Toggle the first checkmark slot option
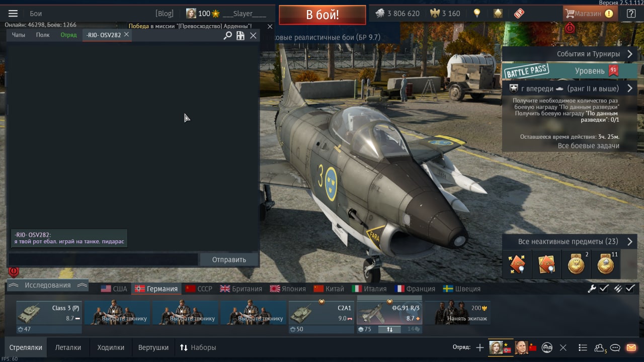644x362 pixels. tap(604, 289)
